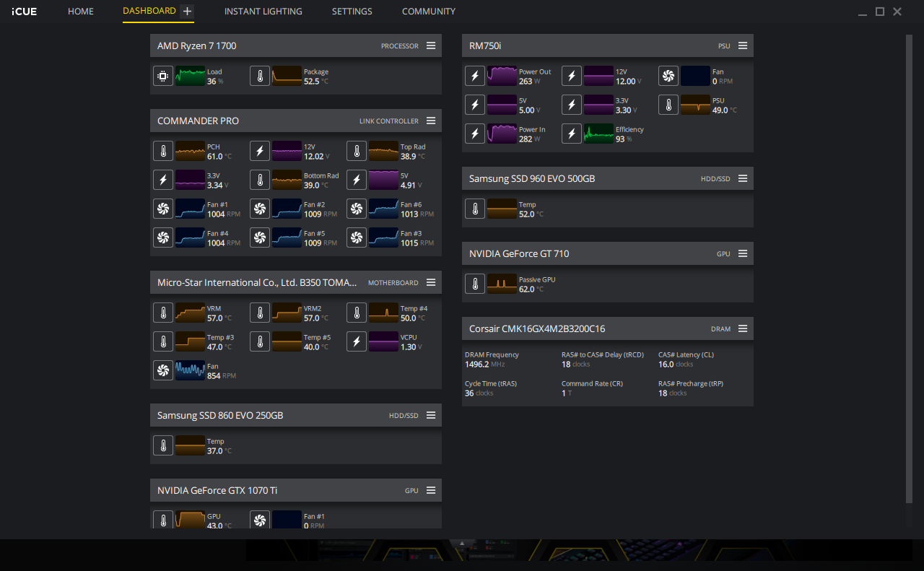The image size is (924, 571).
Task: Click the motherboard Fan 854 RPM icon
Action: (x=163, y=370)
